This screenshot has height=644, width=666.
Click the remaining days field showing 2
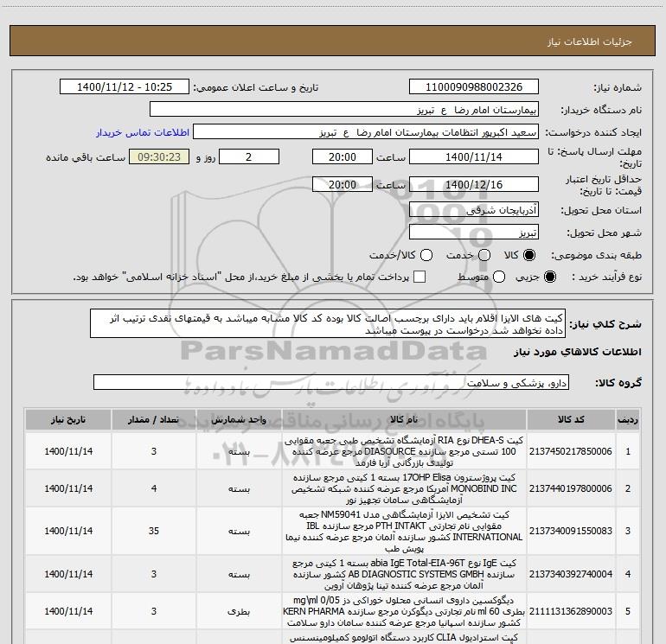249,156
